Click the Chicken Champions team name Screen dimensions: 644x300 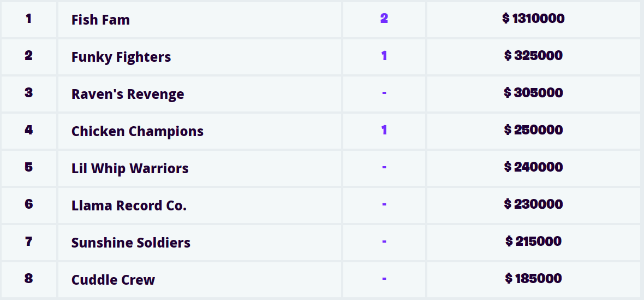point(138,132)
